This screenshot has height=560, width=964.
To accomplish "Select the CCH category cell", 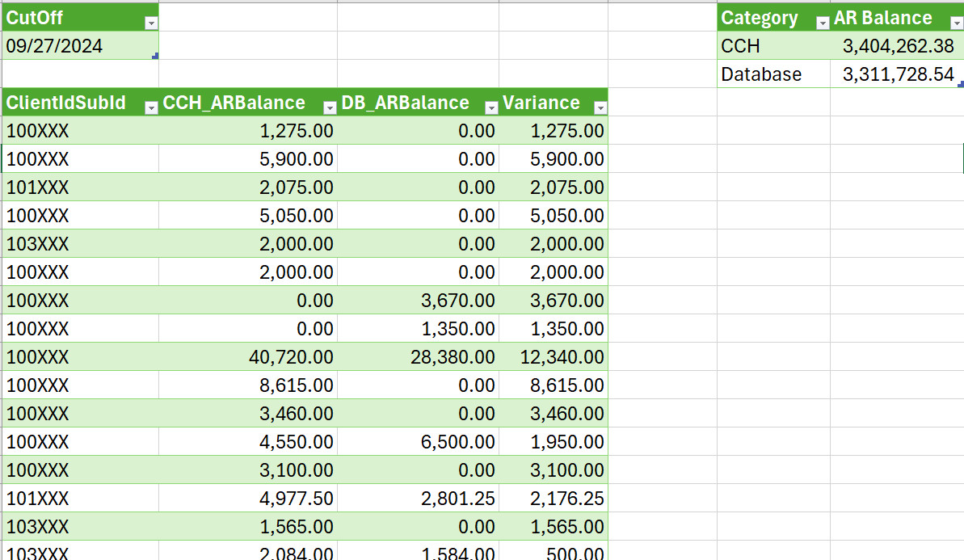I will [773, 45].
